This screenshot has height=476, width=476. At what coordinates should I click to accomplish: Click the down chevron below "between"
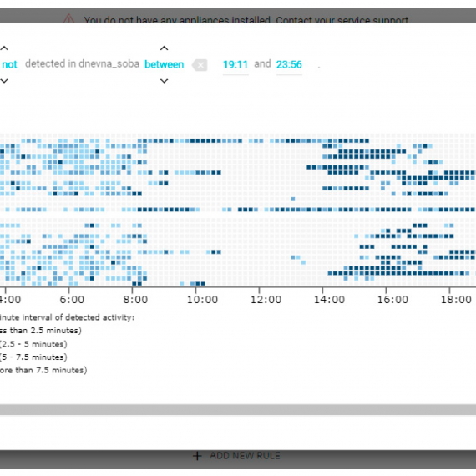click(164, 81)
